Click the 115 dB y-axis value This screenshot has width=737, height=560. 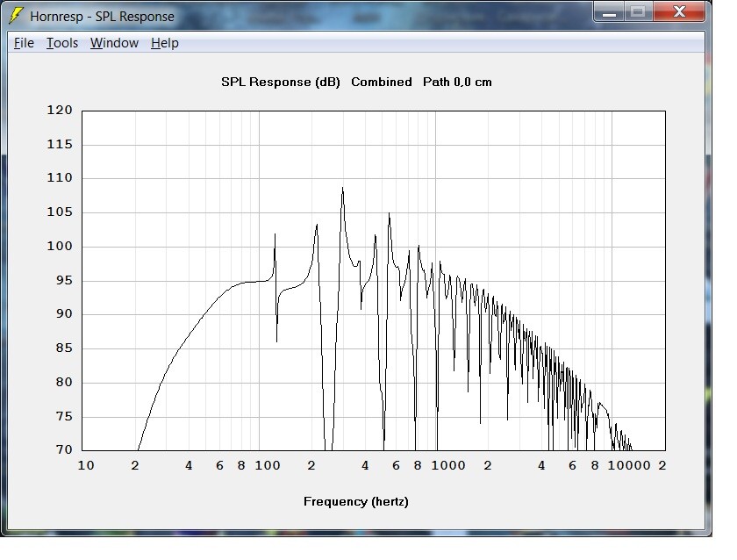coord(60,144)
